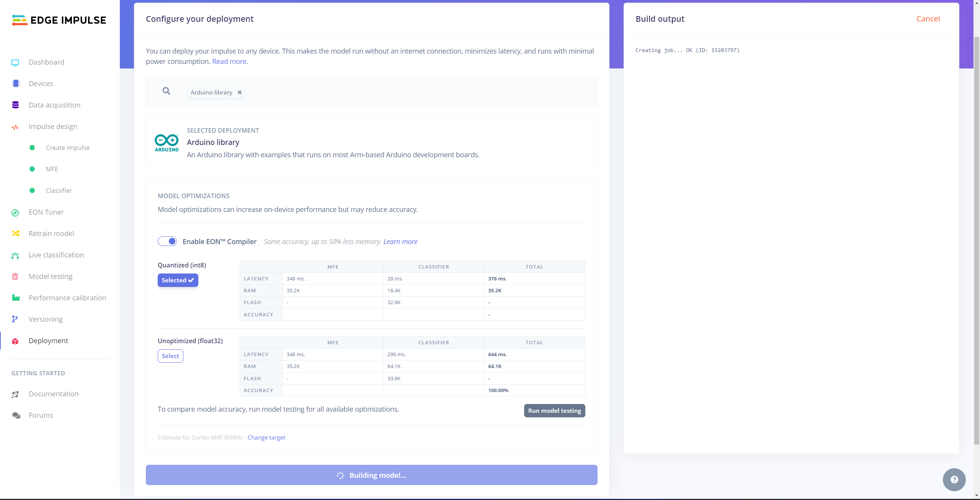The image size is (980, 500).
Task: Navigate to EON Tuner
Action: [46, 212]
